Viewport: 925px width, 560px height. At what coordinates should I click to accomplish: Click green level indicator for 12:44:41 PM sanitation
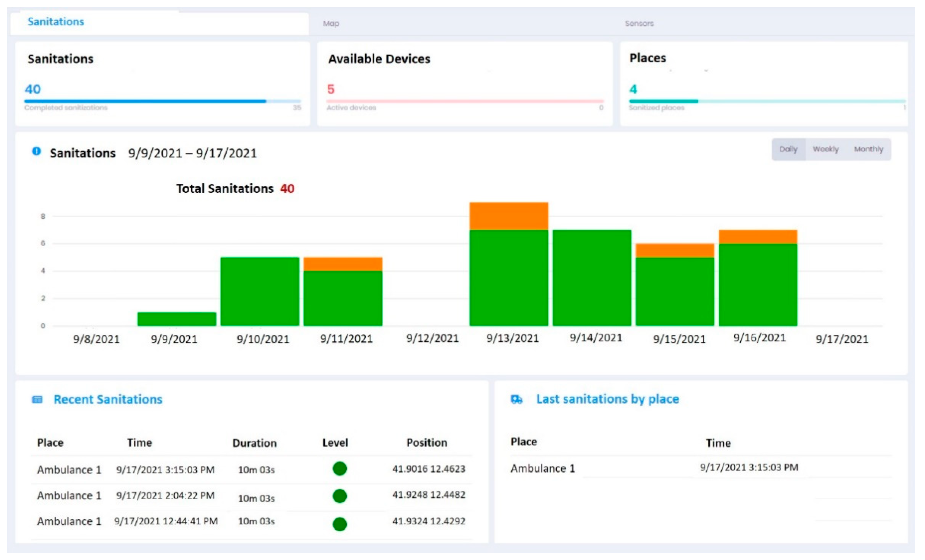339,524
